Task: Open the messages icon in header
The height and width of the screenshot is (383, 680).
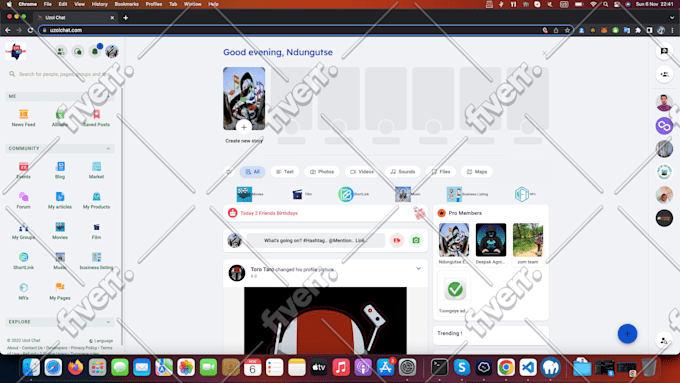Action: (78, 52)
